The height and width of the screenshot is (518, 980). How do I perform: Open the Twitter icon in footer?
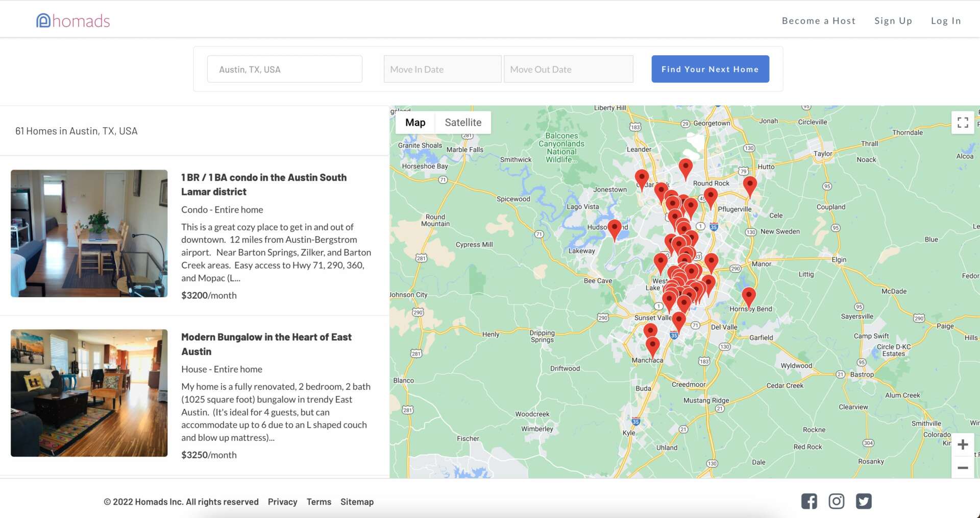864,501
